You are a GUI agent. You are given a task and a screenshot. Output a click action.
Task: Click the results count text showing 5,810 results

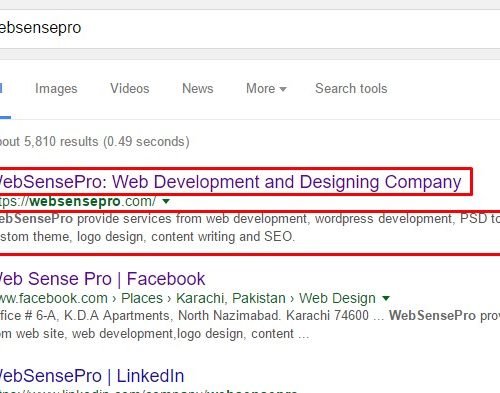(95, 142)
